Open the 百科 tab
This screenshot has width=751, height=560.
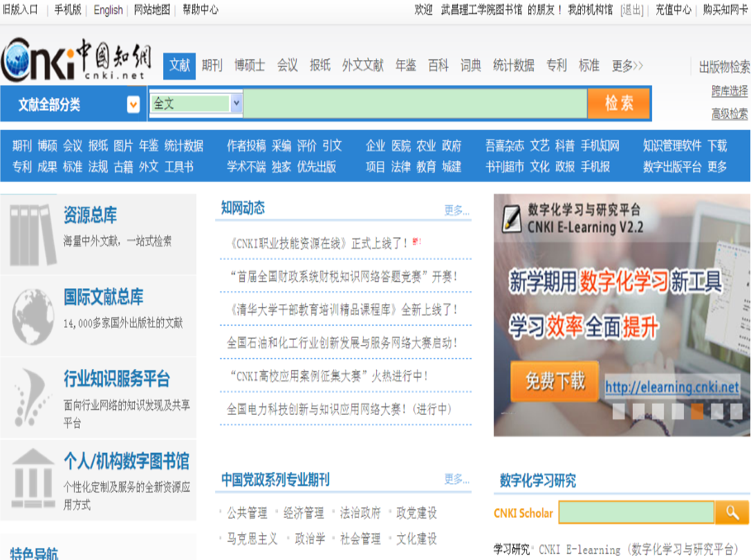(x=438, y=65)
